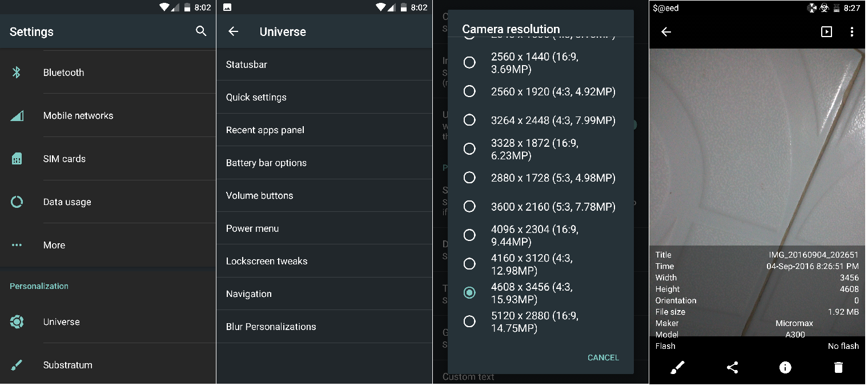Delete the photo with the trash icon
Screen dimensions: 868x386
[x=838, y=367]
